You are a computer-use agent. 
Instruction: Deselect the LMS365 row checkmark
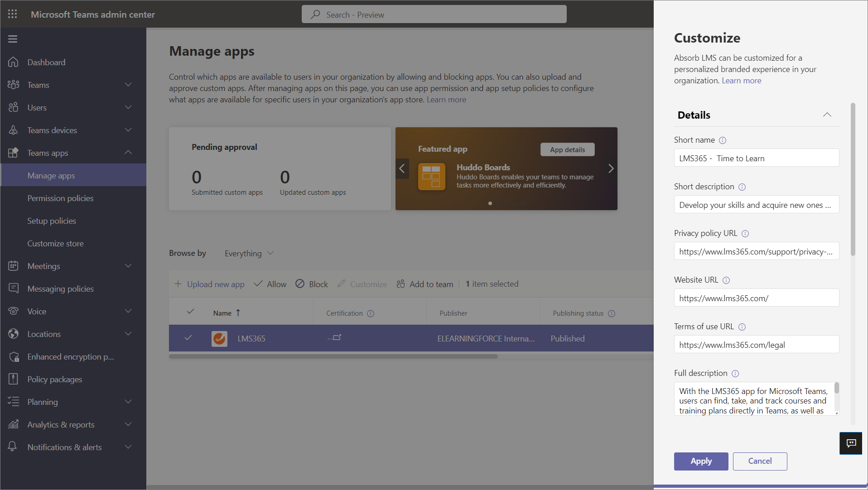click(188, 337)
